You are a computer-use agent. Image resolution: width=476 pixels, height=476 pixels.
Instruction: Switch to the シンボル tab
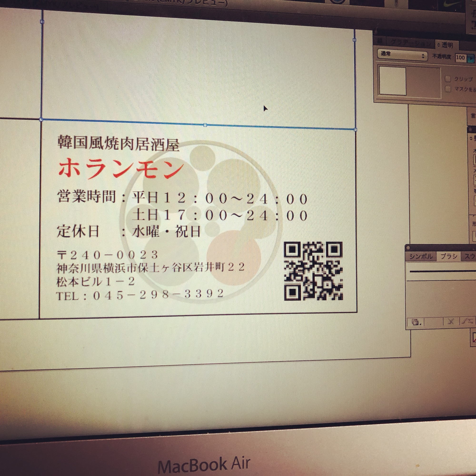point(421,257)
